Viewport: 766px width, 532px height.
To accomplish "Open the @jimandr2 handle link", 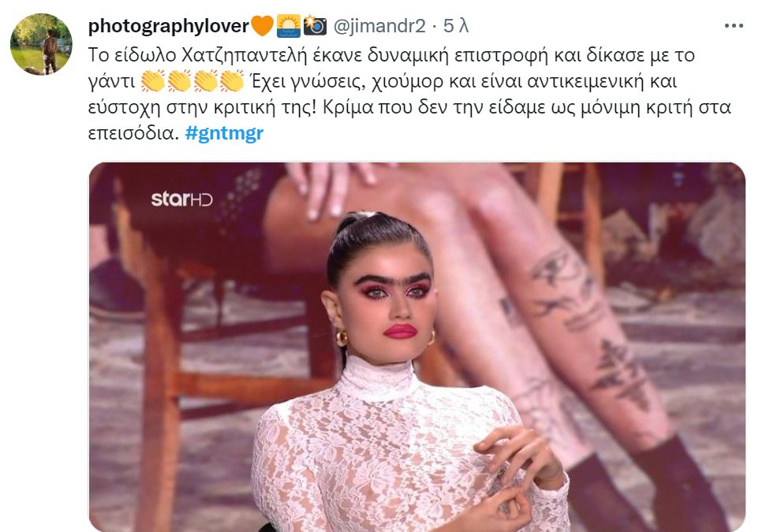I will pos(379,26).
